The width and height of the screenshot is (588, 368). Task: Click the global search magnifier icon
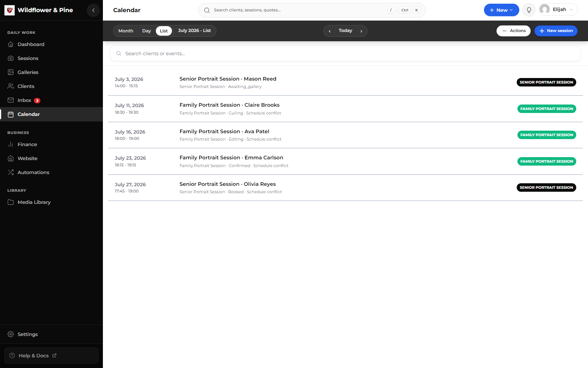pos(207,10)
